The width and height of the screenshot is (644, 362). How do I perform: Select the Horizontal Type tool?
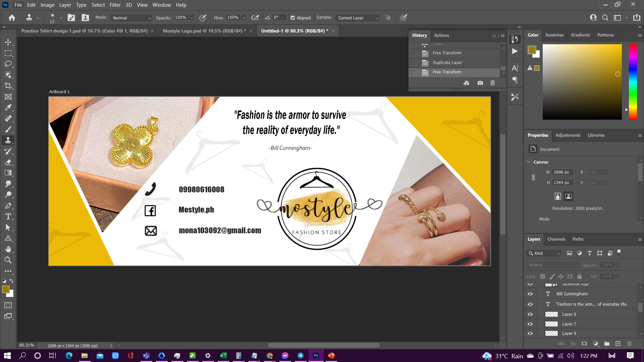click(x=8, y=217)
